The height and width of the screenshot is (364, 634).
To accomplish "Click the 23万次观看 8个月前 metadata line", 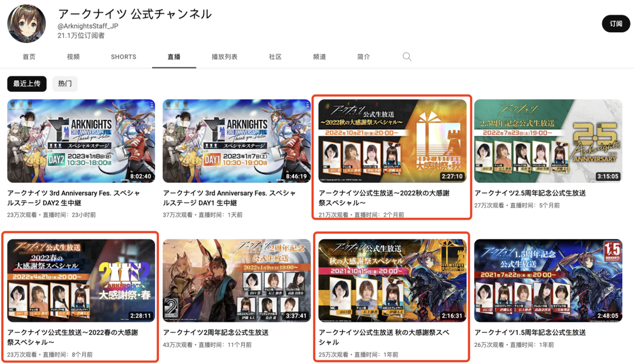I will click(x=50, y=355).
